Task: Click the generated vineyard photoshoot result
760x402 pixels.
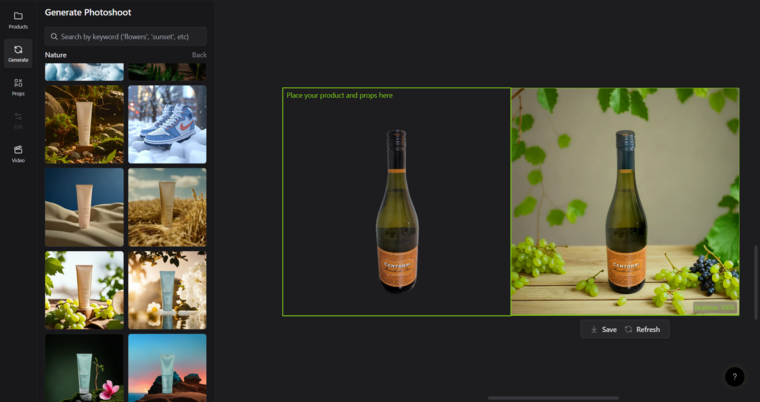Action: point(625,202)
